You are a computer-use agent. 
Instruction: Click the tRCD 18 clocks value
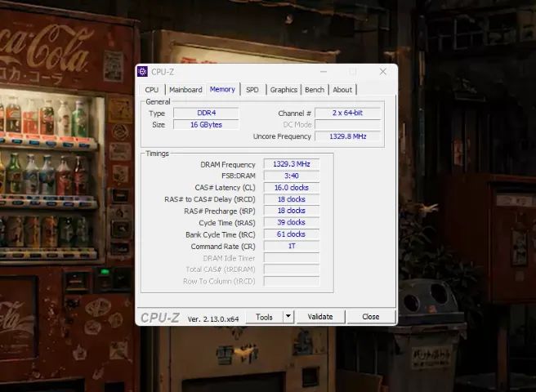click(292, 199)
